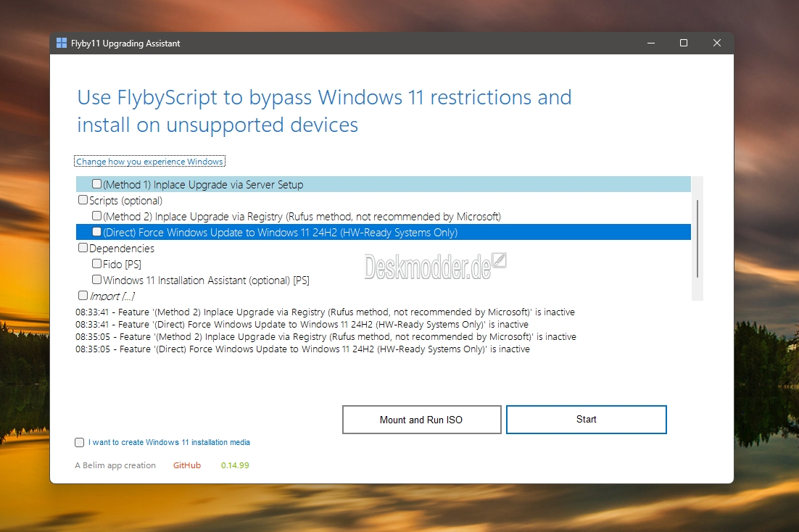Screen dimensions: 799x532
Task: Enable Method 2 Inplace Upgrade via Registry checkbox
Action: [x=97, y=215]
